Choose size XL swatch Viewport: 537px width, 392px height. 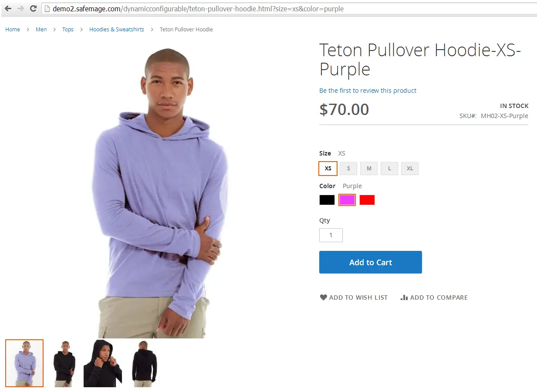click(x=410, y=169)
